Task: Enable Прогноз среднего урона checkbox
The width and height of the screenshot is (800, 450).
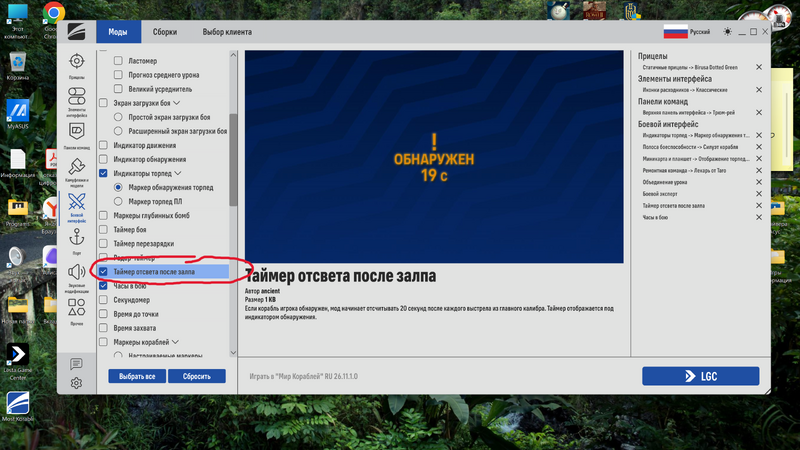Action: (x=118, y=75)
